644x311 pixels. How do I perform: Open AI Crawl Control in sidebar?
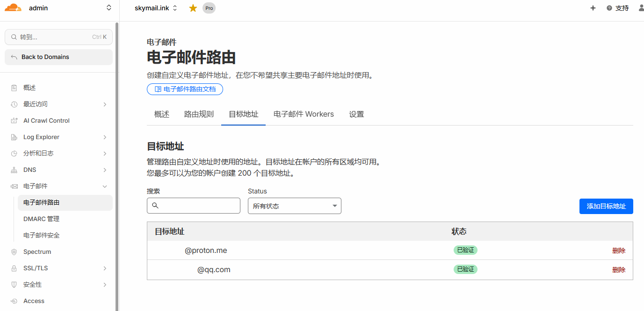click(x=46, y=120)
